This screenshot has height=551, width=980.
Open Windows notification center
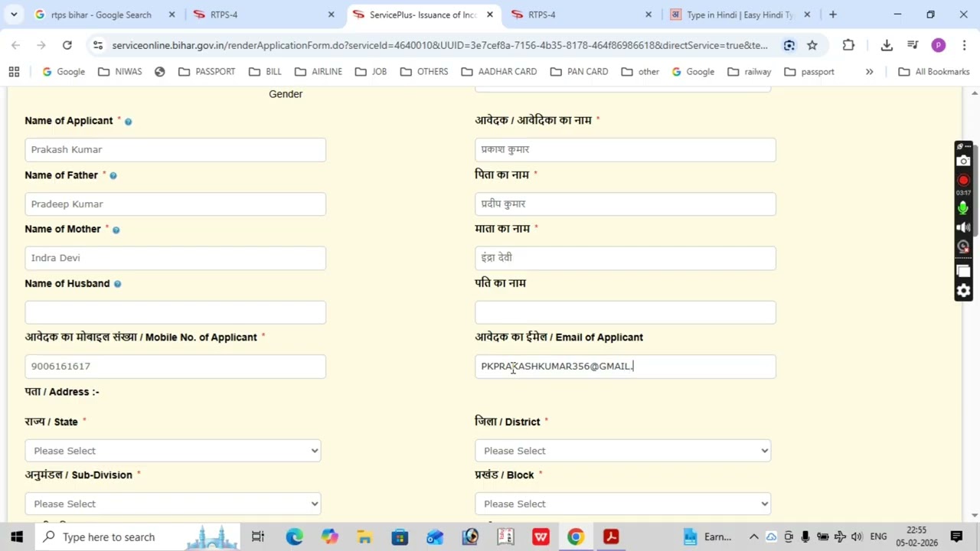point(956,537)
